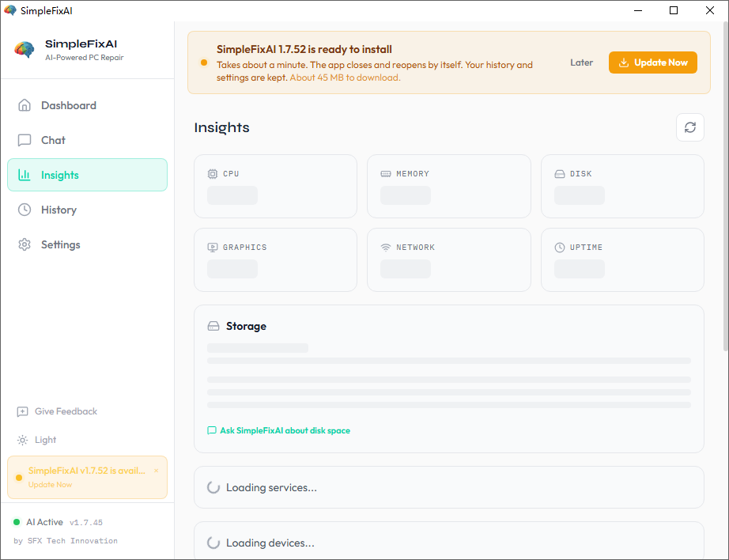This screenshot has height=560, width=729.
Task: Click the Chat speech bubble icon
Action: (x=25, y=141)
